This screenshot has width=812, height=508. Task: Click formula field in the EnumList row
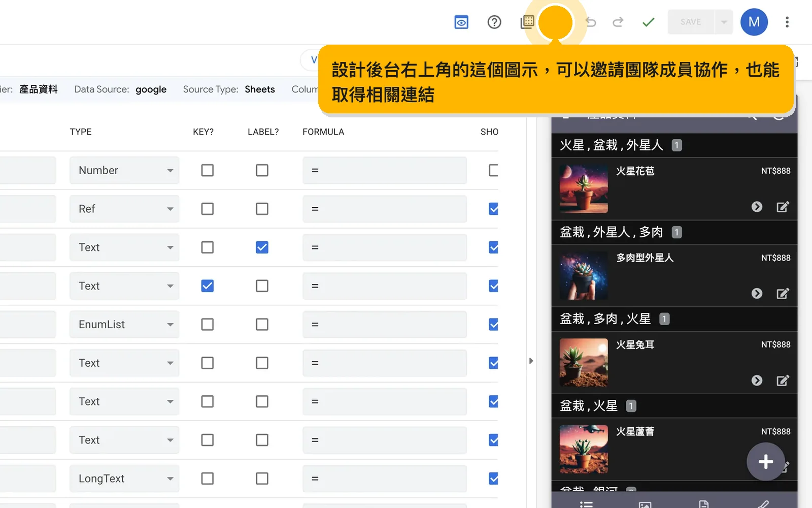tap(385, 325)
